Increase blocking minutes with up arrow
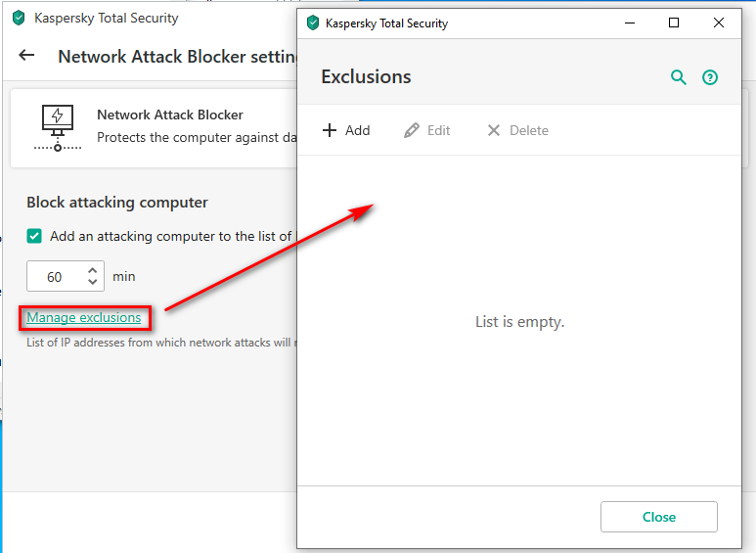 tap(93, 270)
